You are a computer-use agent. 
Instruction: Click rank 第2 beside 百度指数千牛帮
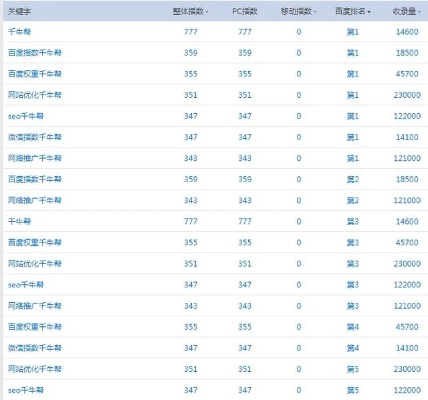click(353, 179)
